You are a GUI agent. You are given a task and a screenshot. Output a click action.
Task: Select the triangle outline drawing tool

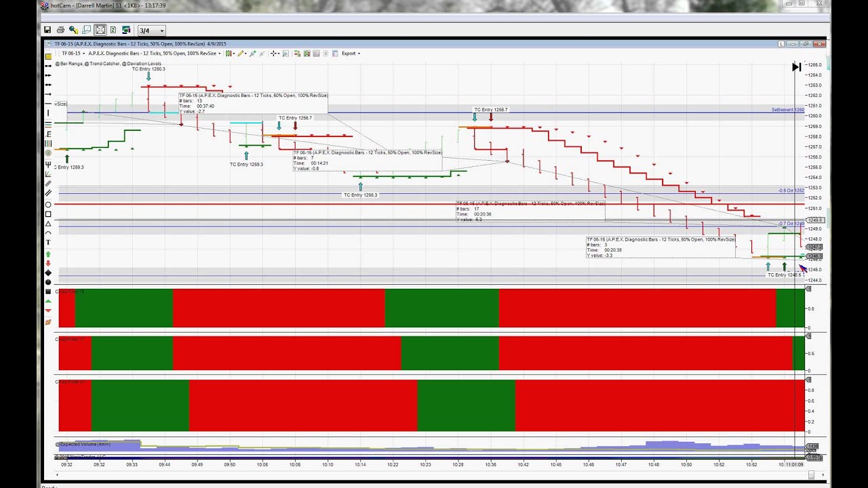click(48, 224)
